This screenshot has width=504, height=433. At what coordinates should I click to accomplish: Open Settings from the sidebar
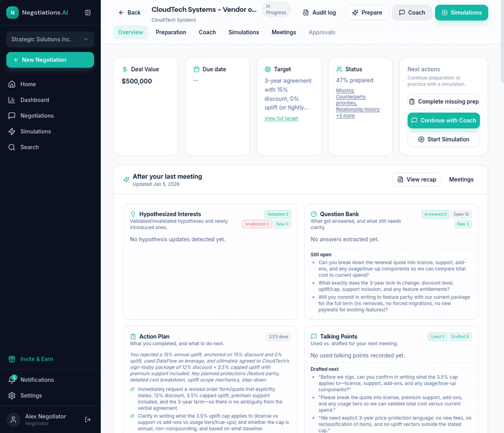coord(31,395)
